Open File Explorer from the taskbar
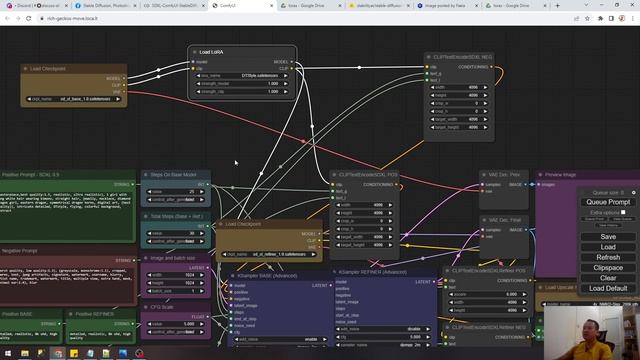 [x=25, y=353]
